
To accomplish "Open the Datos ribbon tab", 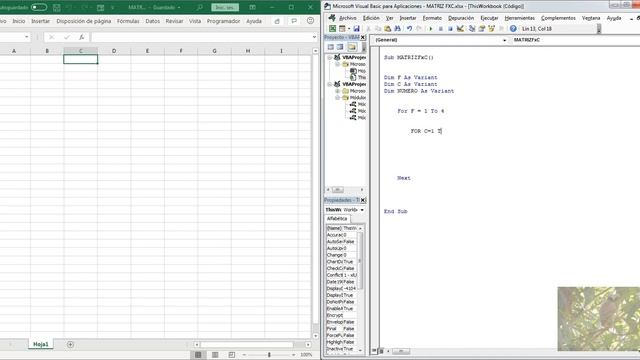I will click(x=153, y=21).
